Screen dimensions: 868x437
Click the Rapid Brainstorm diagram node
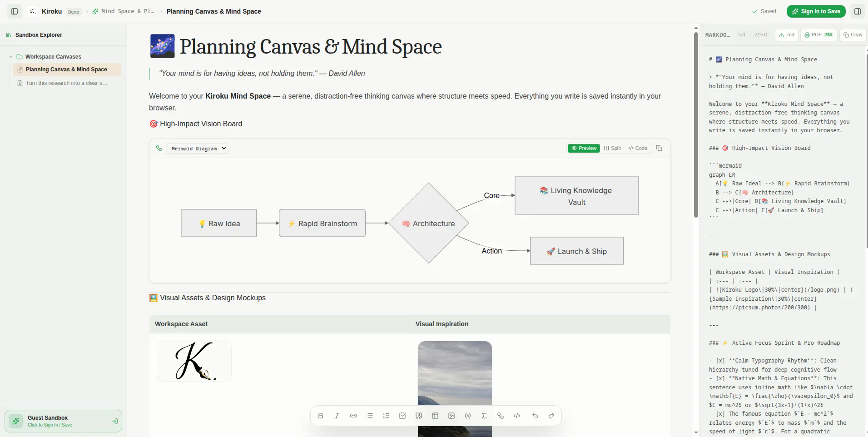(x=322, y=223)
